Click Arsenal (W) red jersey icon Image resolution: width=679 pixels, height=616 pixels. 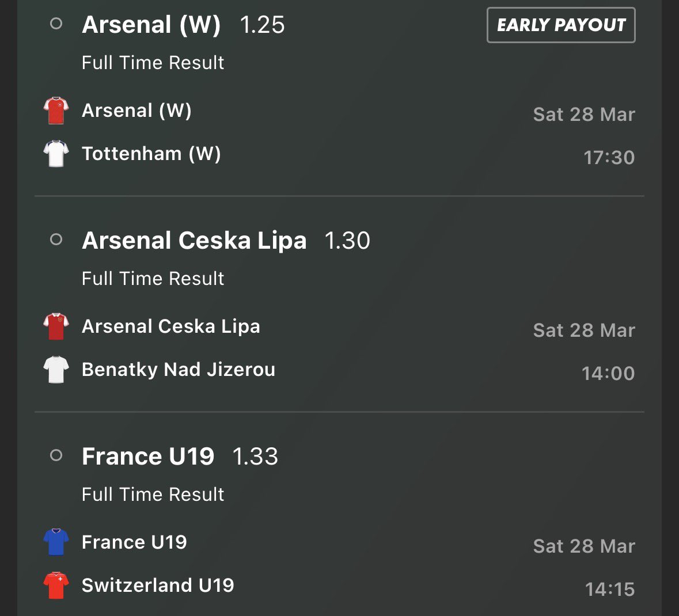(x=56, y=111)
